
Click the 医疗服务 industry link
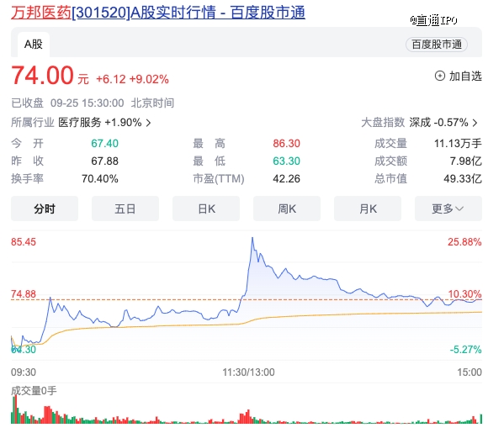[80, 123]
